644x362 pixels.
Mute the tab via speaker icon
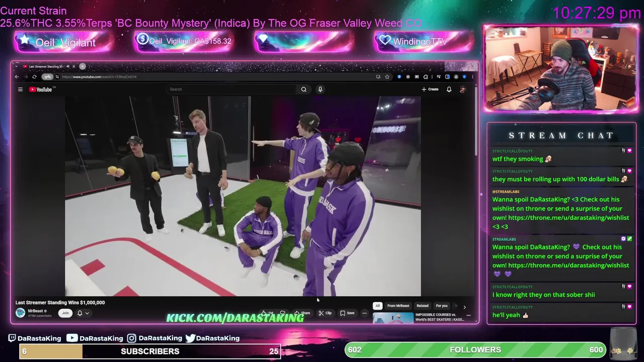pyautogui.click(x=67, y=66)
